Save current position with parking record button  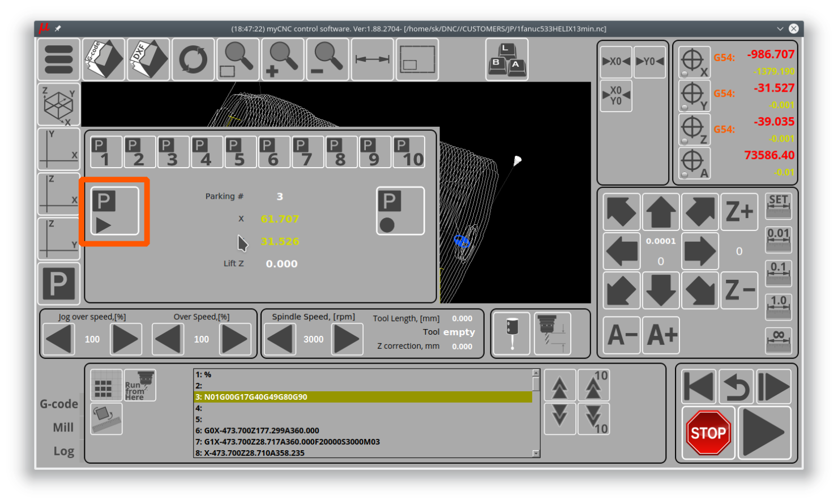point(400,211)
